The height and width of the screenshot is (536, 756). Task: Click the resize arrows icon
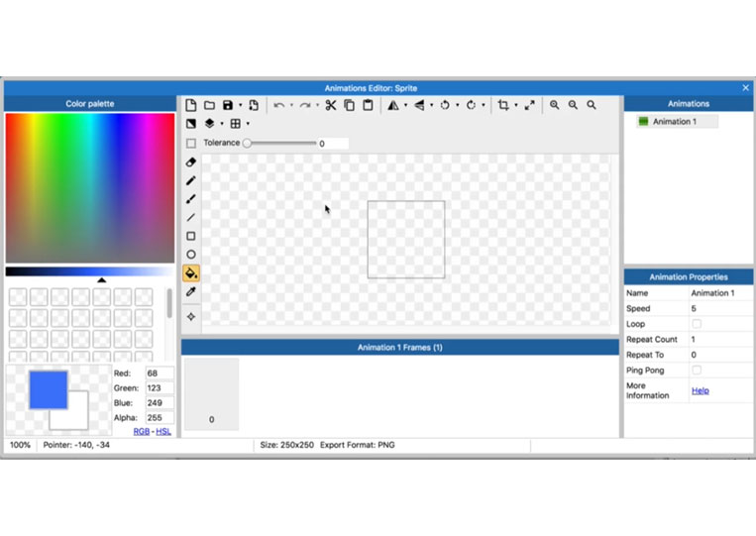(529, 105)
